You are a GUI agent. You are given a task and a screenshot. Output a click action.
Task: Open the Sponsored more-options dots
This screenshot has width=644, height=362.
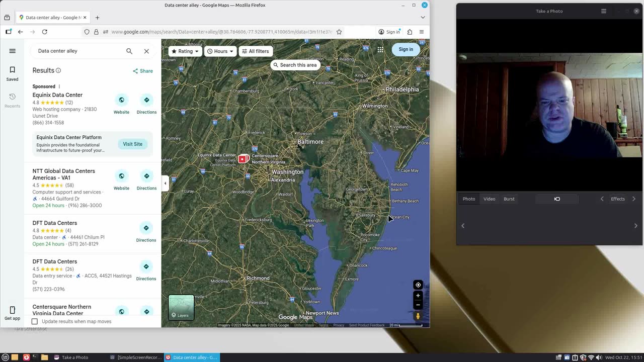click(59, 86)
